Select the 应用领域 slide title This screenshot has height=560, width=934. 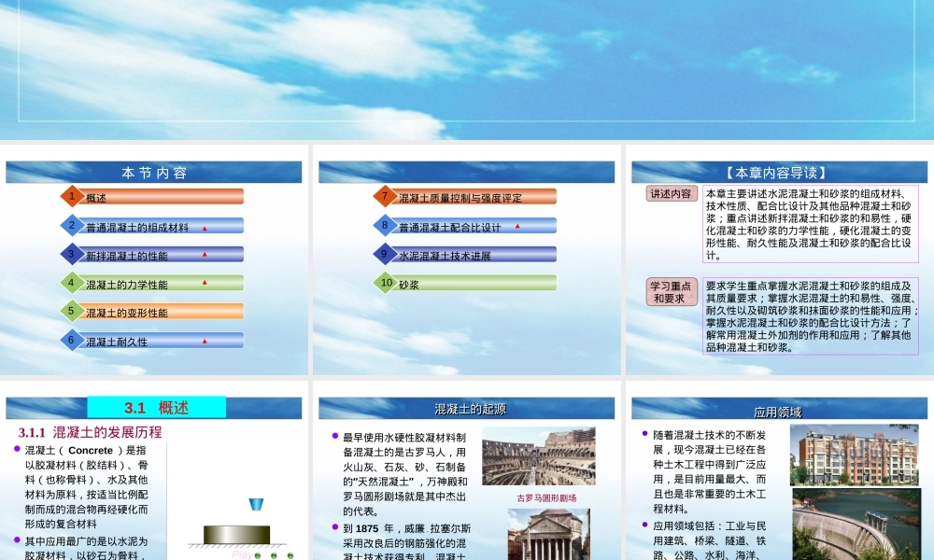pos(777,412)
